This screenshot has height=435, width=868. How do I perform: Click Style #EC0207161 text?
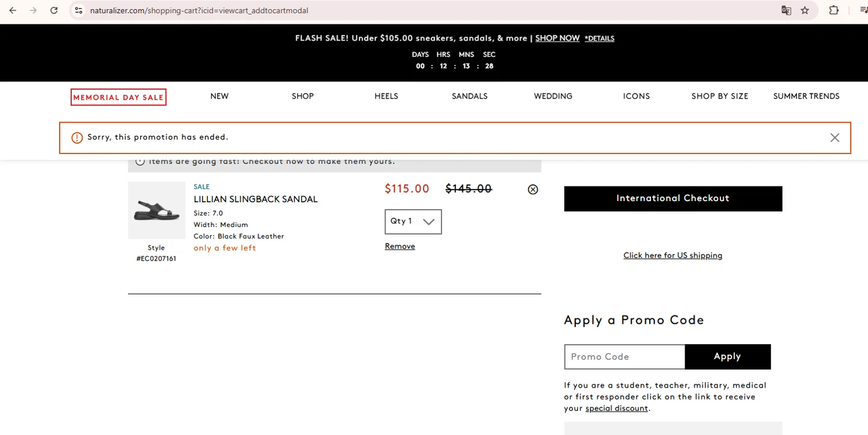[156, 253]
